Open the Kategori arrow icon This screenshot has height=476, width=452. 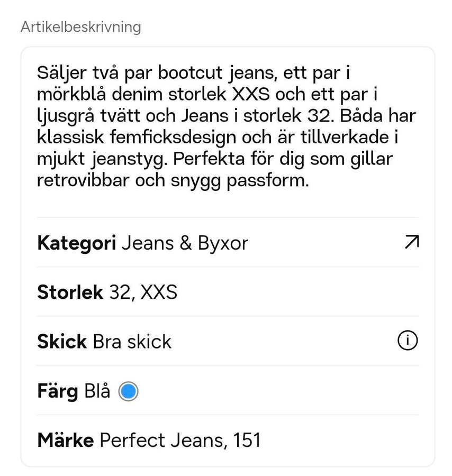tap(411, 243)
